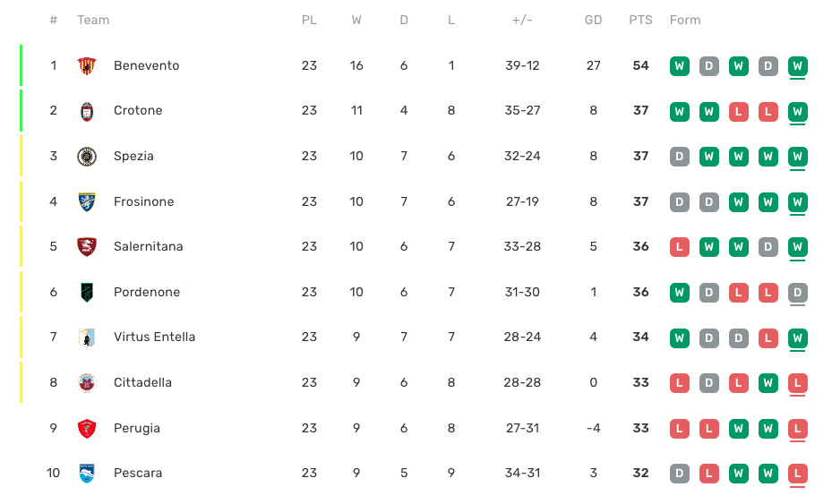Viewport: 832px width, 504px height.
Task: Click Benevento's latest underlined W form badge
Action: [x=797, y=66]
